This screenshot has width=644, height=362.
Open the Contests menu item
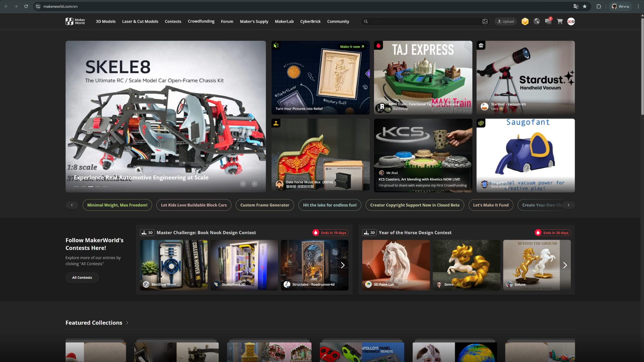[173, 21]
